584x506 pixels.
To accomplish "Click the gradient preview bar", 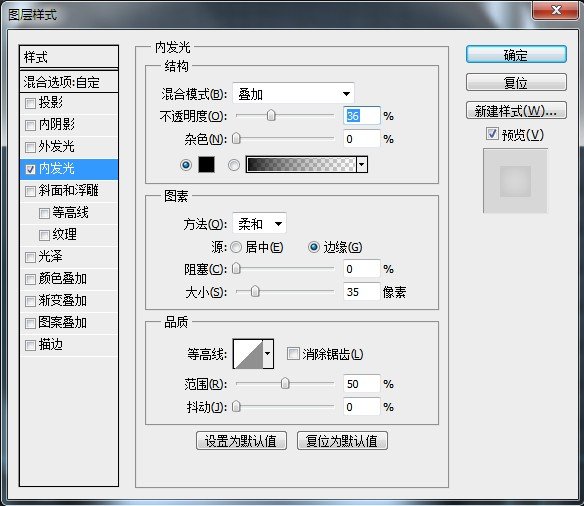I will (x=301, y=164).
